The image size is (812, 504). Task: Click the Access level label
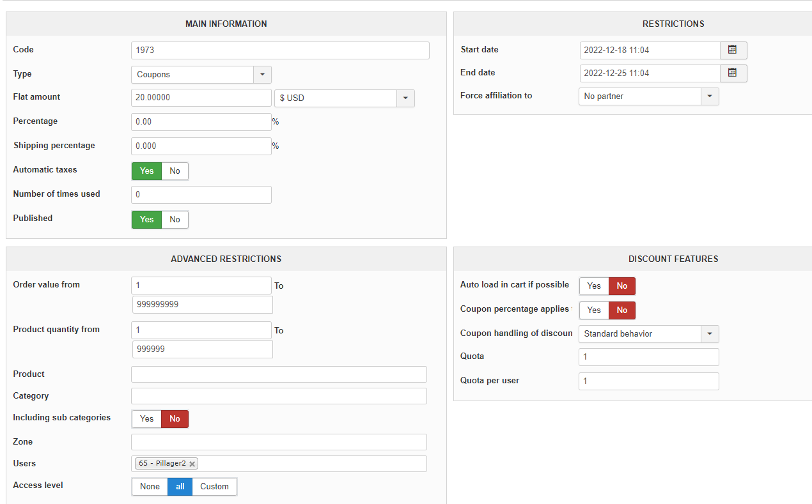(38, 485)
